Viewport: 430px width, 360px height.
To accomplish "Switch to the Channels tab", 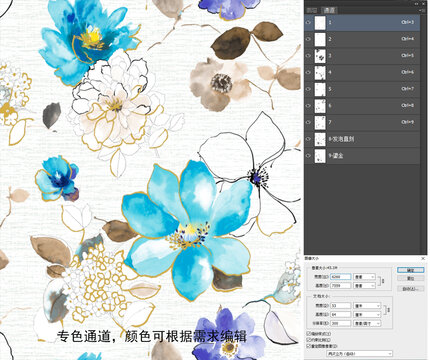I will click(329, 10).
